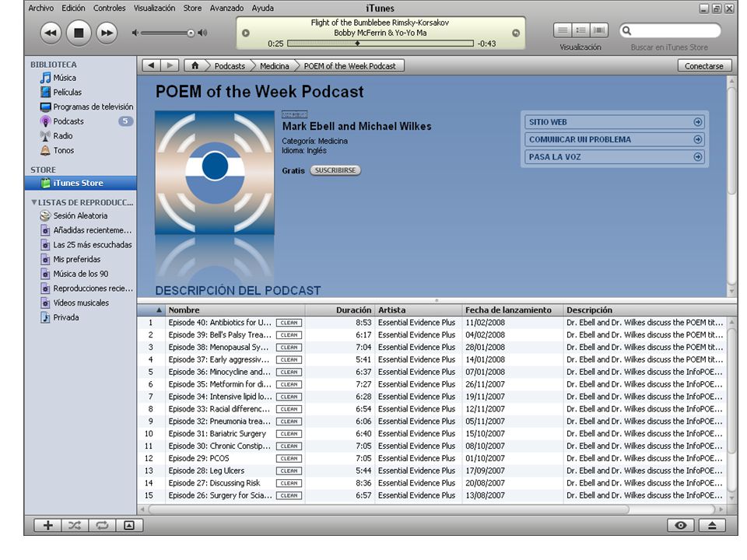Toggle repeat playback mode
This screenshot has height=560, width=747.
(x=102, y=525)
